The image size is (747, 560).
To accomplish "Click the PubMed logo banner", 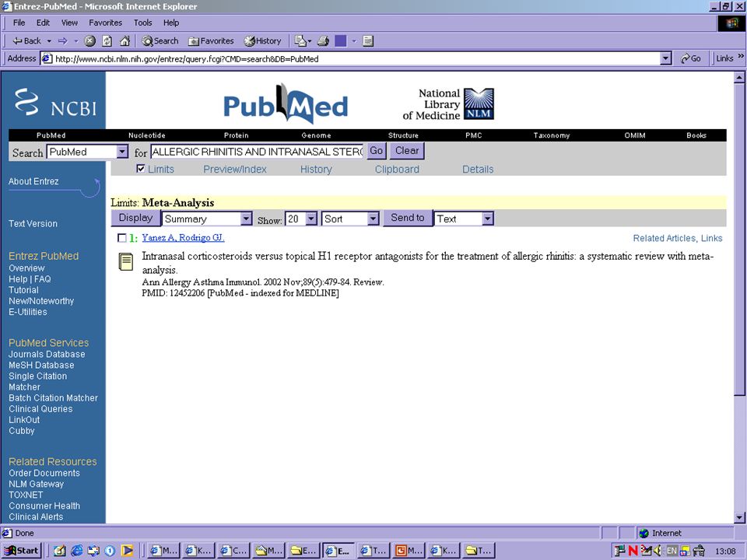I will click(286, 103).
